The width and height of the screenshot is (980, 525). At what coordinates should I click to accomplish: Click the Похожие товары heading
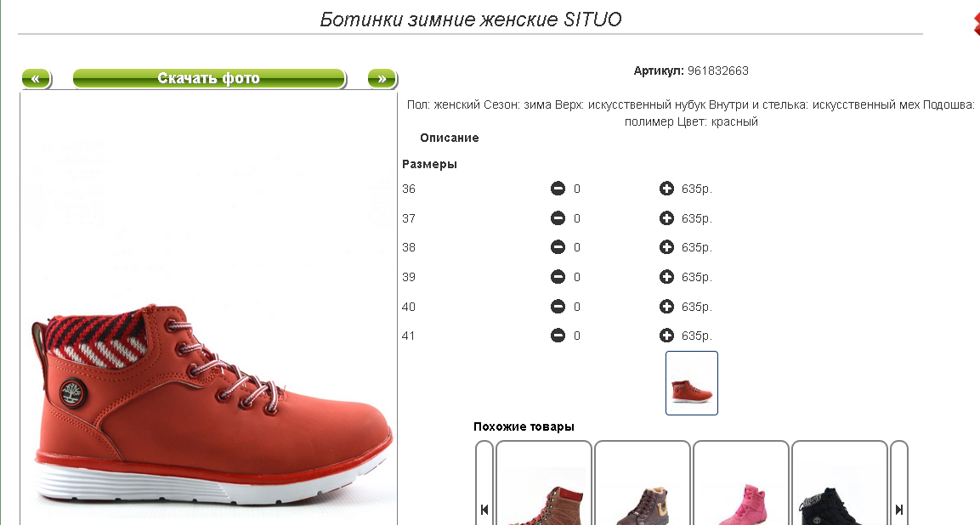pyautogui.click(x=524, y=426)
